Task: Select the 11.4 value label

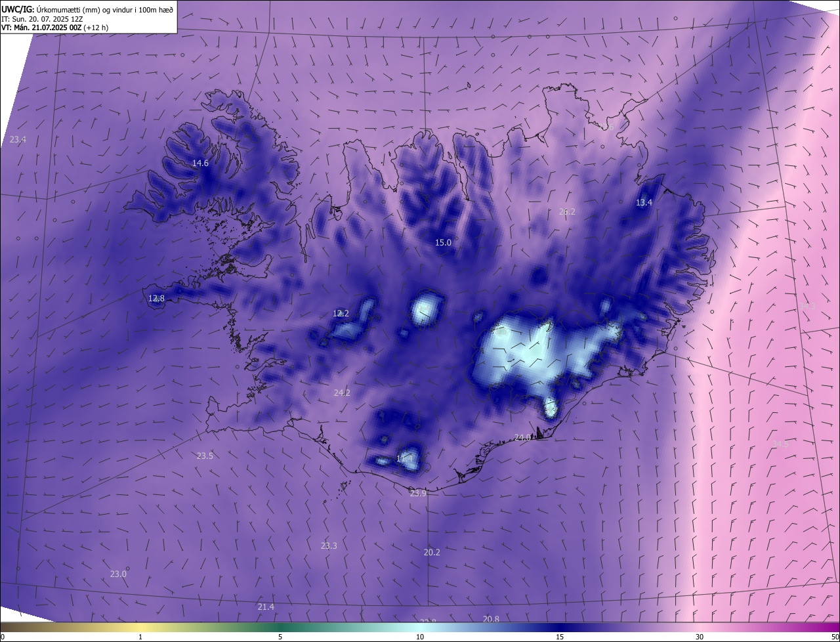Action: point(404,458)
